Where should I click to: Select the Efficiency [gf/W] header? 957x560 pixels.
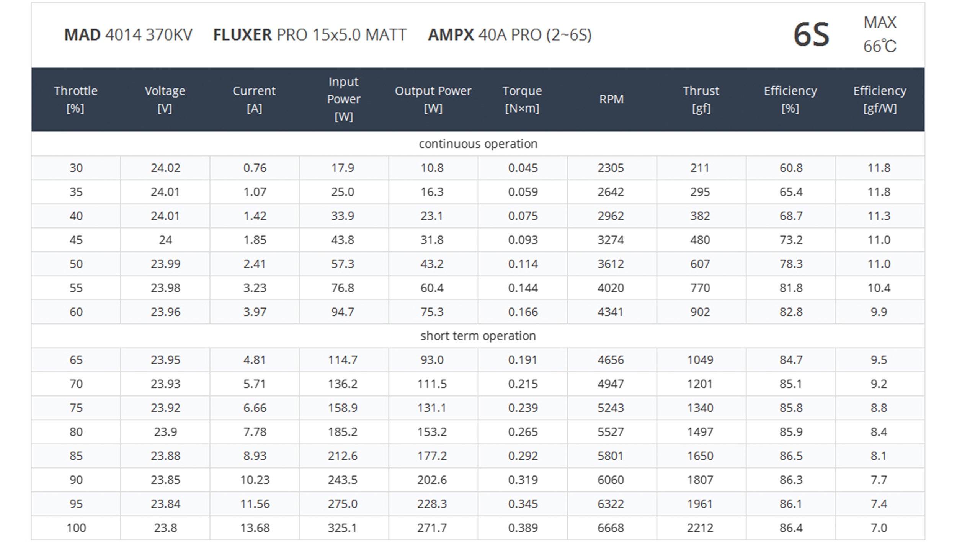pyautogui.click(x=880, y=100)
